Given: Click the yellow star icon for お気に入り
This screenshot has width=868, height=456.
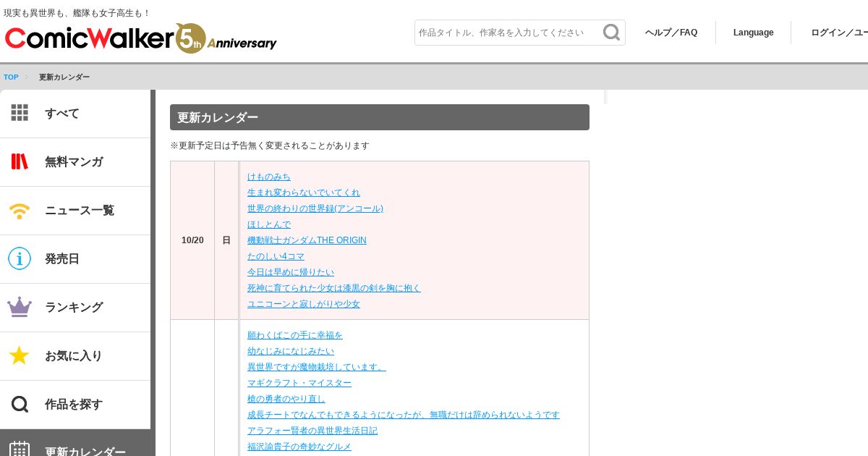Looking at the screenshot, I should pyautogui.click(x=20, y=355).
